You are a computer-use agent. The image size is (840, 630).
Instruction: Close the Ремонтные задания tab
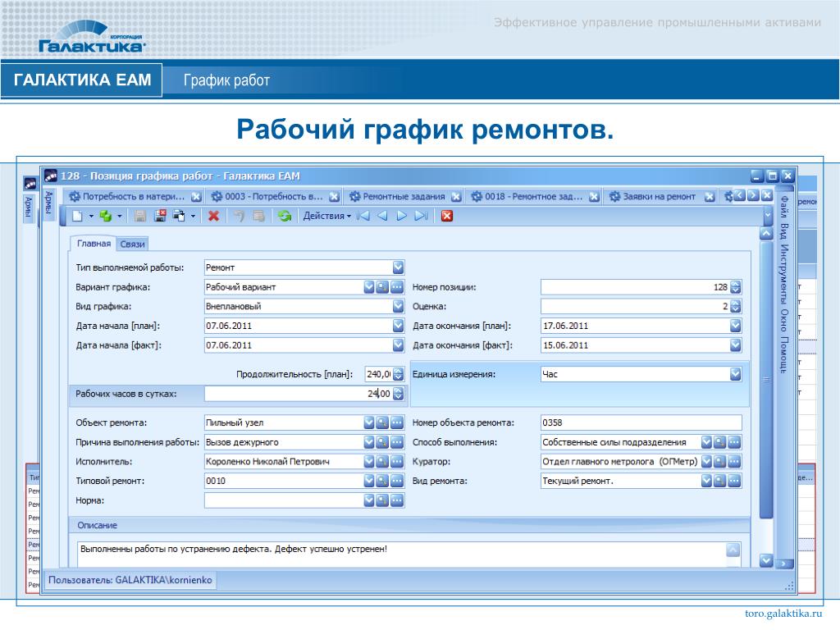coord(456,197)
